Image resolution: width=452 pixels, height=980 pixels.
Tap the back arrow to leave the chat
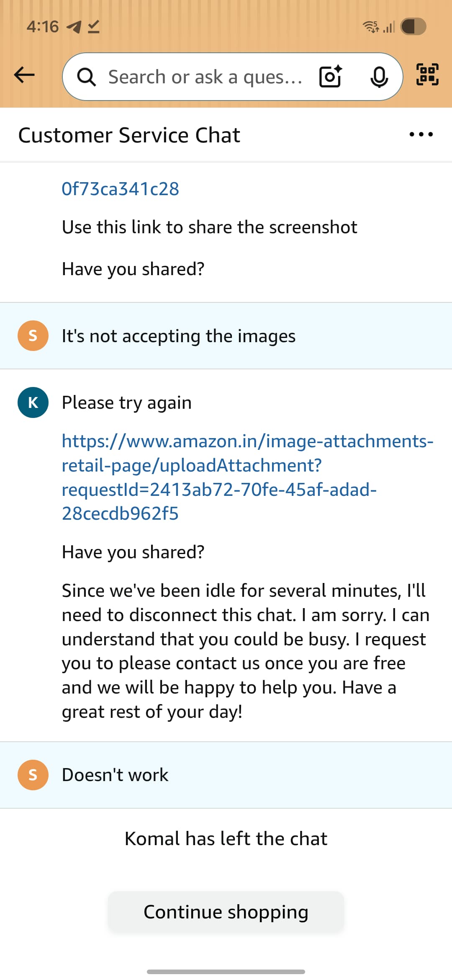point(24,75)
